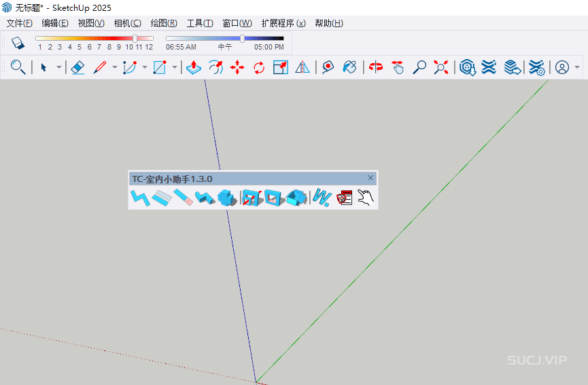The image size is (588, 385).
Task: Open the 文件(F) menu
Action: (x=20, y=23)
